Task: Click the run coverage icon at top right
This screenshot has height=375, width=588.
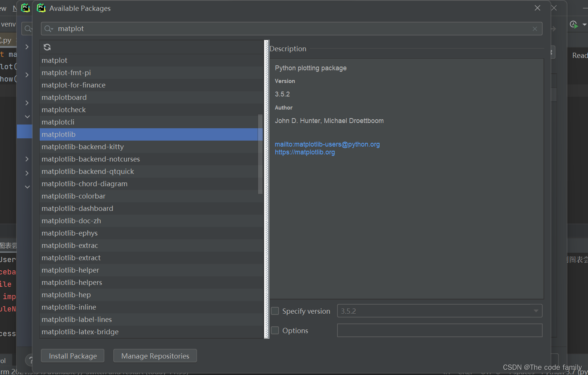Action: point(573,25)
